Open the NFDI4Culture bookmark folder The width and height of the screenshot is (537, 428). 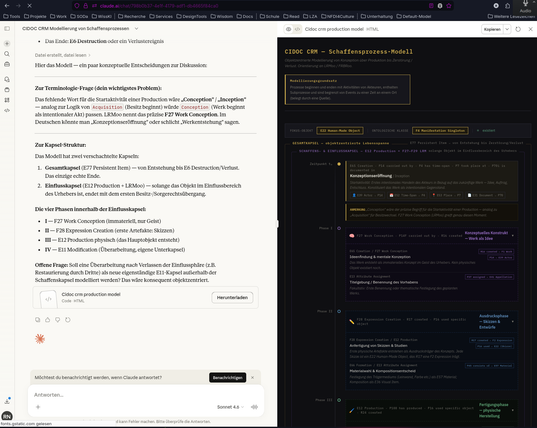tap(337, 16)
